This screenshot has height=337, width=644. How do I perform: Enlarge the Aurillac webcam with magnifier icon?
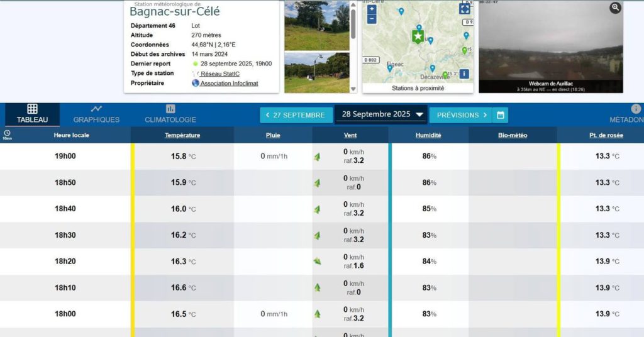615,8
